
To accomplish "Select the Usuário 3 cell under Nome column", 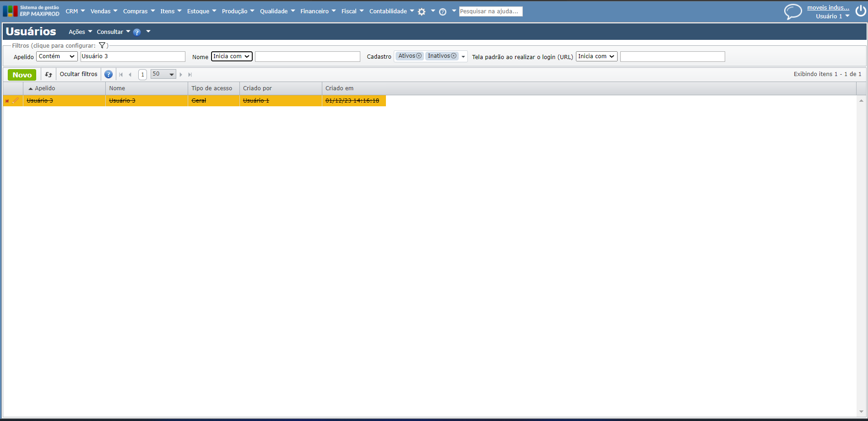I will (146, 101).
